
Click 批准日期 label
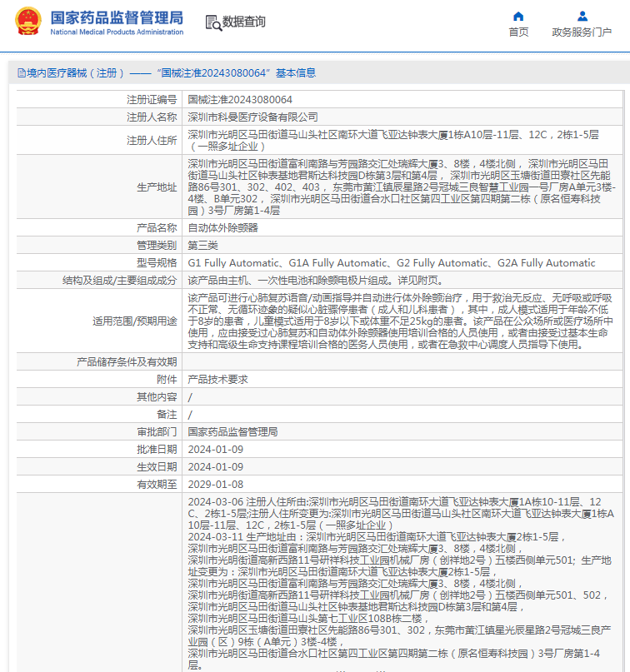(157, 449)
